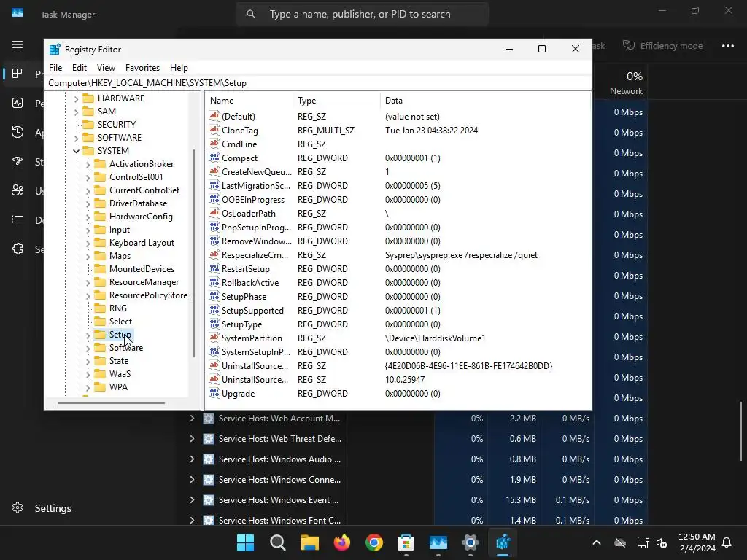The image size is (747, 560).
Task: Open the Favorites menu in Registry Editor
Action: 142,68
